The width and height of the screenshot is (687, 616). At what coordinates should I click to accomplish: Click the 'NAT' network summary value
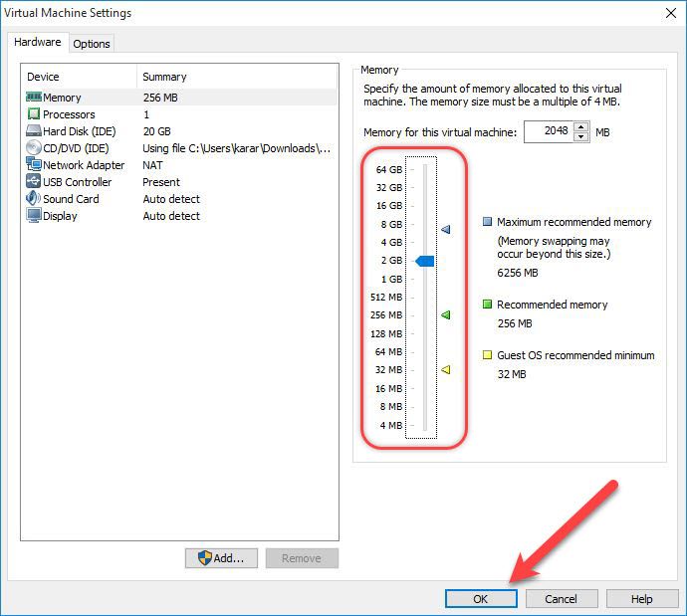coord(152,165)
